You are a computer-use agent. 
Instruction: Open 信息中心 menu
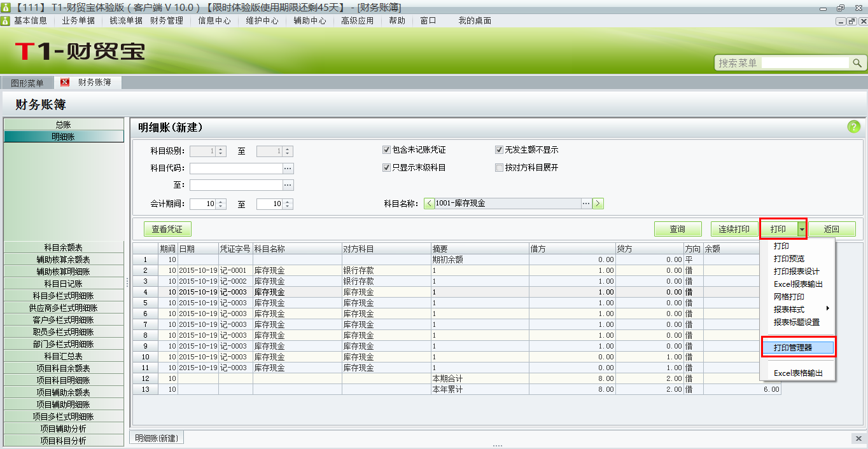(x=214, y=20)
